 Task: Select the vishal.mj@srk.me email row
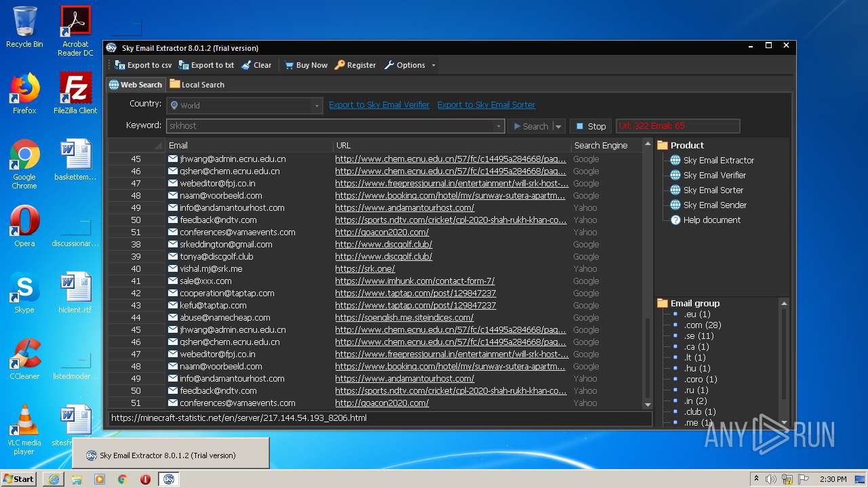click(x=374, y=269)
